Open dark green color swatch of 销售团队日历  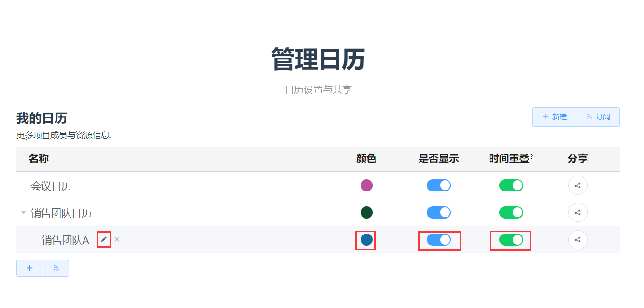(x=366, y=212)
